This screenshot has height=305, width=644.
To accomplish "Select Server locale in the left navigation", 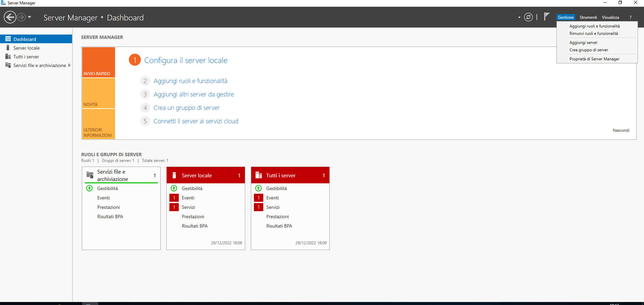I will click(x=36, y=48).
